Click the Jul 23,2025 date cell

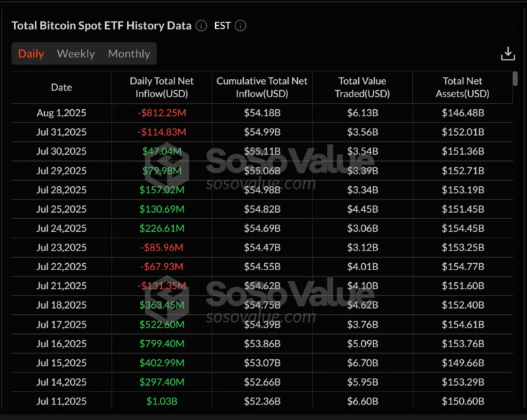point(61,247)
